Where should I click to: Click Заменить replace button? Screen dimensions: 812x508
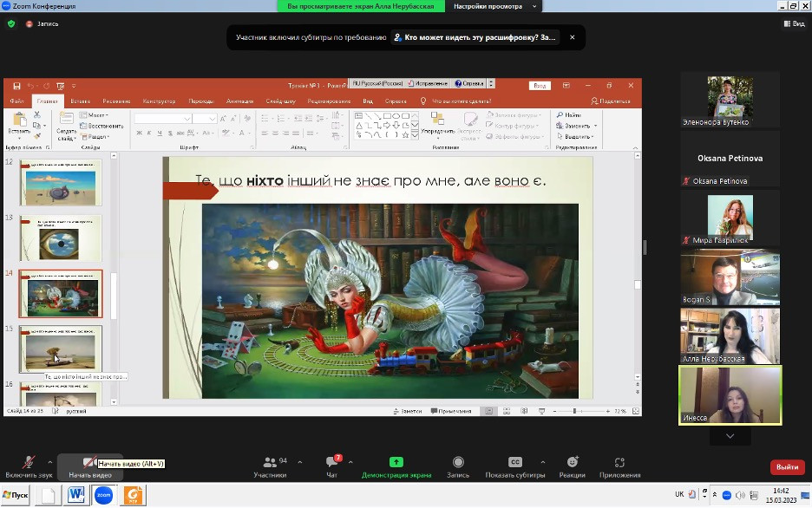(x=576, y=126)
